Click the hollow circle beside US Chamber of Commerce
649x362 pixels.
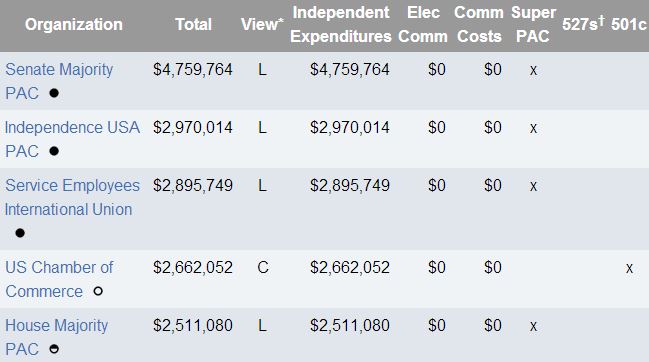tap(98, 291)
